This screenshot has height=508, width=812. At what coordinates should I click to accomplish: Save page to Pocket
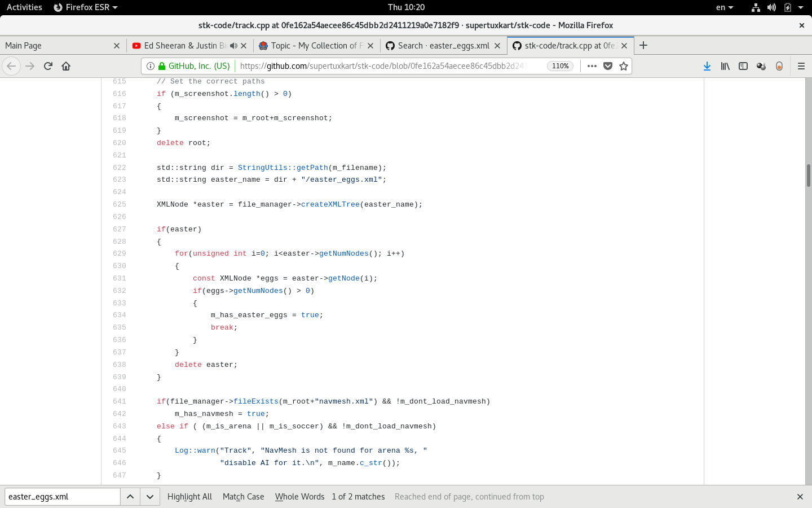pos(608,66)
